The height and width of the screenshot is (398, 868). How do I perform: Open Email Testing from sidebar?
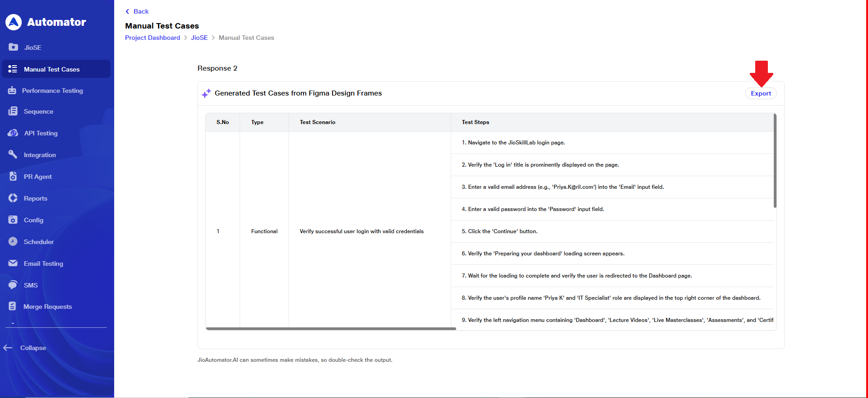[43, 264]
